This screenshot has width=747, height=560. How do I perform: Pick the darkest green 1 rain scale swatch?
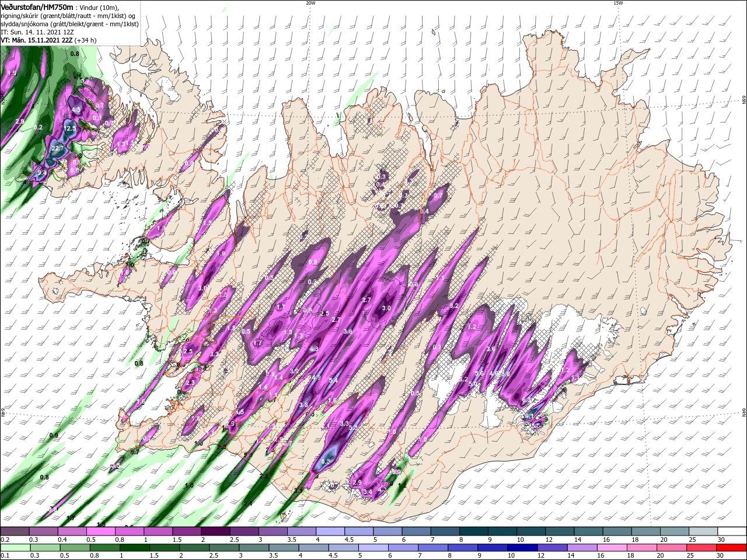tap(134, 548)
